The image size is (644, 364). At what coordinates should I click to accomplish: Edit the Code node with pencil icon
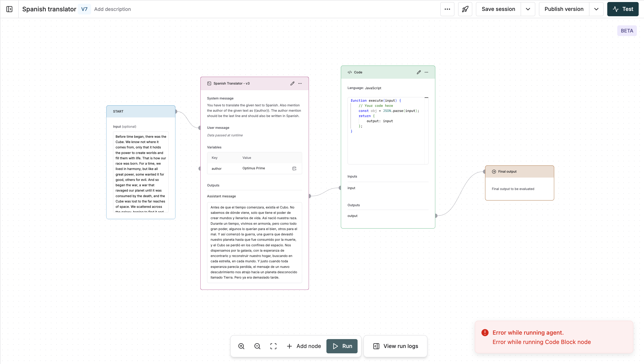pyautogui.click(x=419, y=72)
